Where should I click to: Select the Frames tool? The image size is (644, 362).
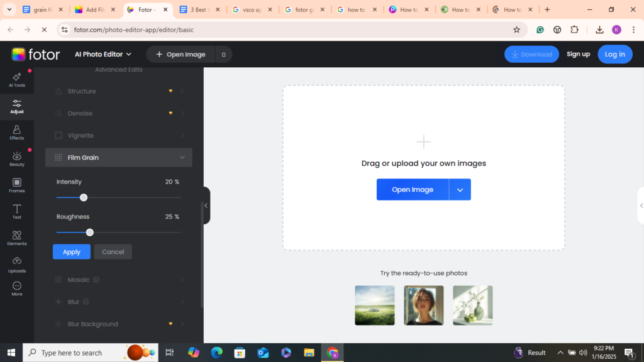[x=17, y=185]
